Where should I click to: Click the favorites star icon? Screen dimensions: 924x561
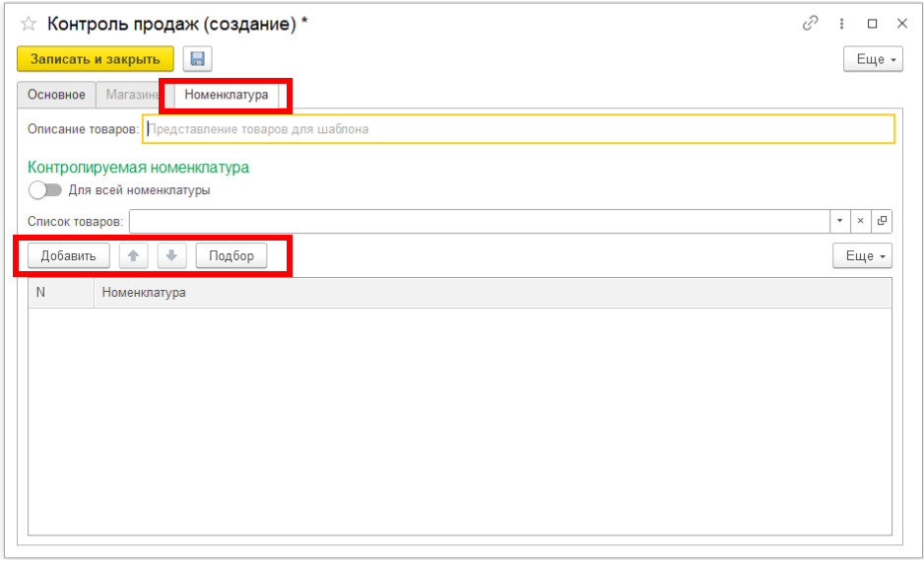29,25
